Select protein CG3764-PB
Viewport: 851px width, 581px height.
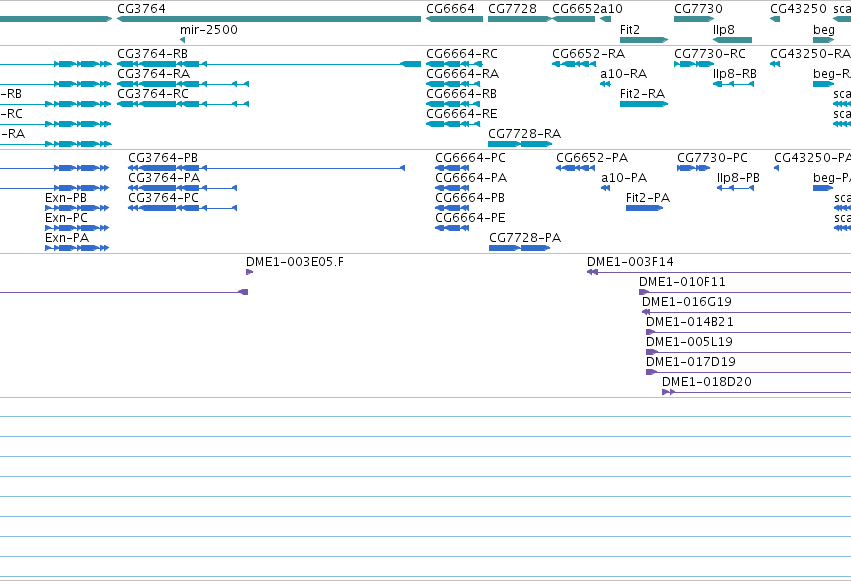(x=266, y=168)
